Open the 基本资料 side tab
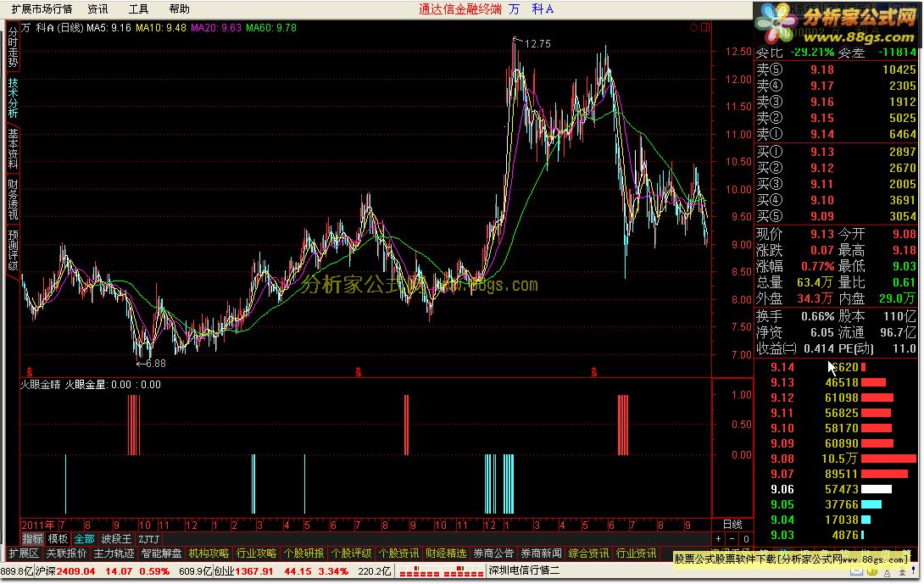 click(13, 148)
